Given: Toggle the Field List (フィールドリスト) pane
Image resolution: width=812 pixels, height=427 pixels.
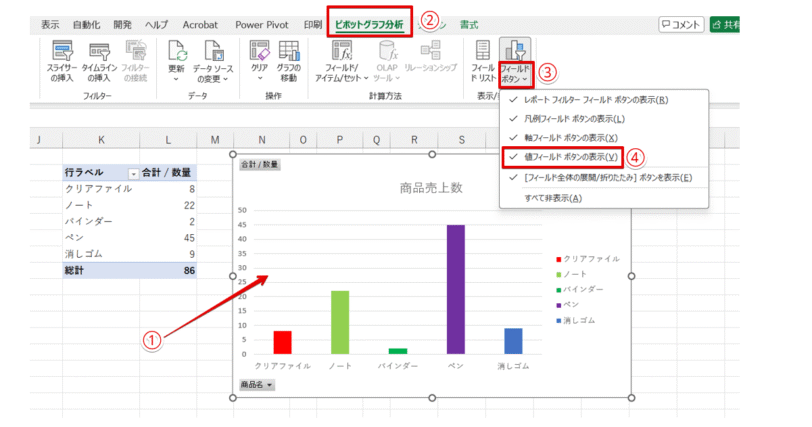Looking at the screenshot, I should tap(483, 62).
